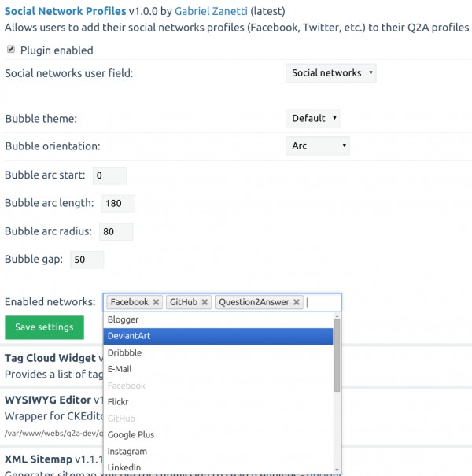Viewport: 472px width, 476px height.
Task: Open the Social Network Profiles plugin link
Action: pyautogui.click(x=65, y=12)
